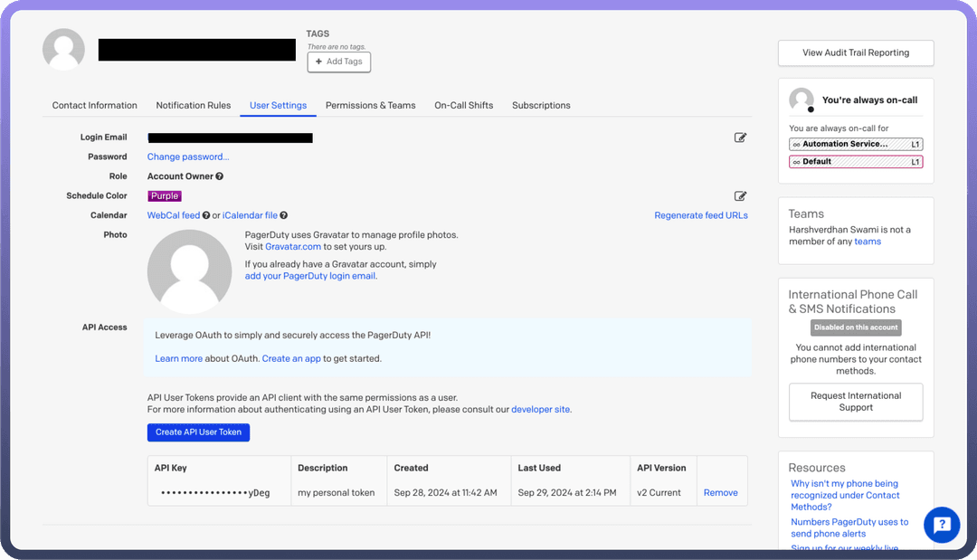
Task: Open View Audit Trail Reporting
Action: (x=856, y=52)
